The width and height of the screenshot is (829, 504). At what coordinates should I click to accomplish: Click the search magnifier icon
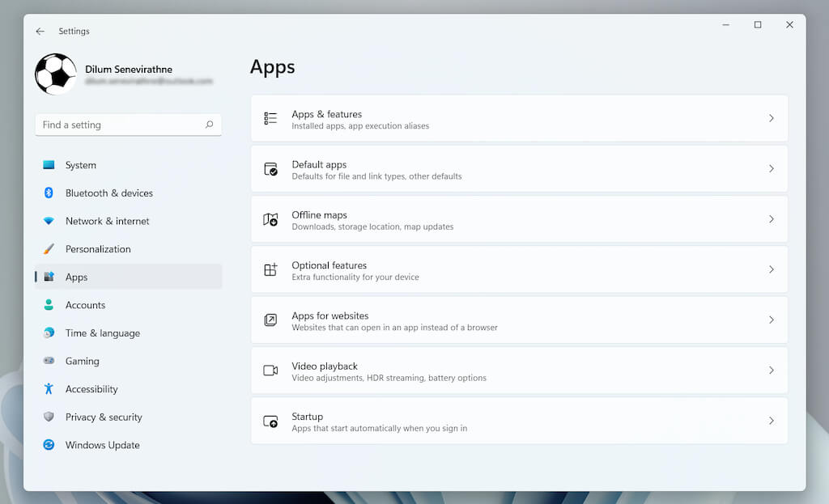click(x=209, y=125)
